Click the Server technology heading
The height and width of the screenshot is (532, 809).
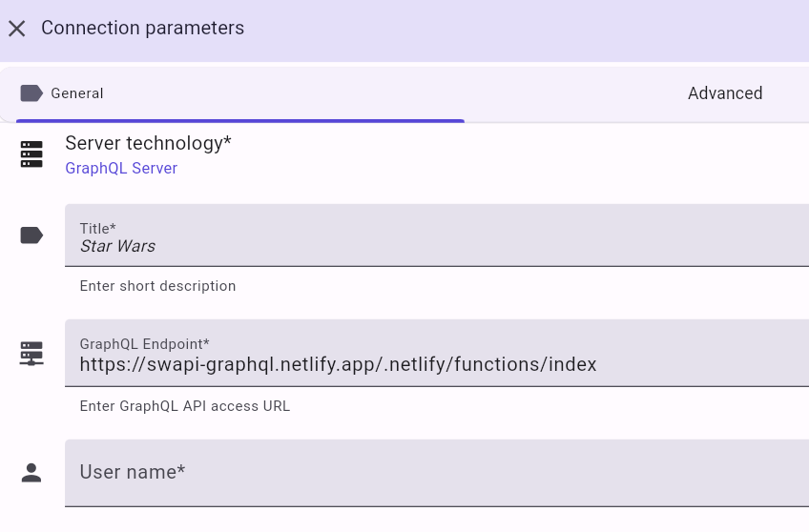click(x=148, y=143)
